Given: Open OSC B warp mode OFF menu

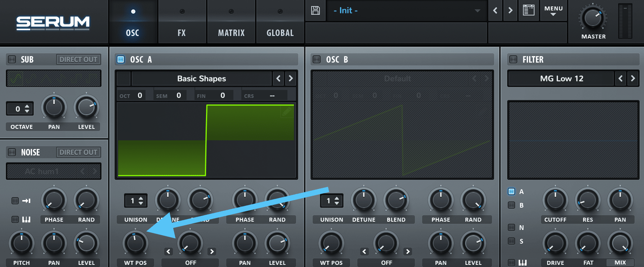Looking at the screenshot, I should pos(386,263).
